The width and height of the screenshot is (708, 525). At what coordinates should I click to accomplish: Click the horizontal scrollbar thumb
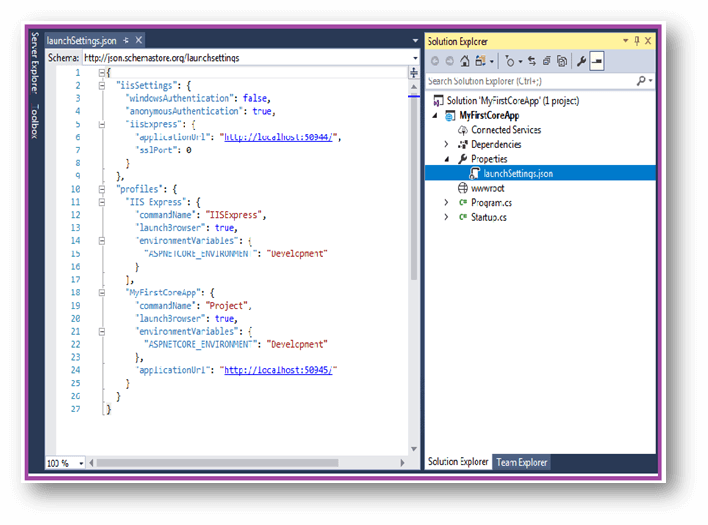tap(217, 463)
